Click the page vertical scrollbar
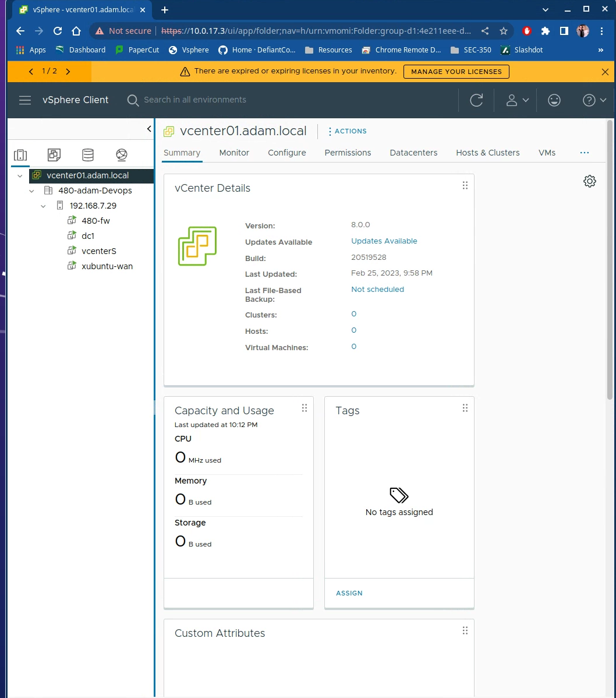Screen dimensions: 616x698 tap(610, 259)
